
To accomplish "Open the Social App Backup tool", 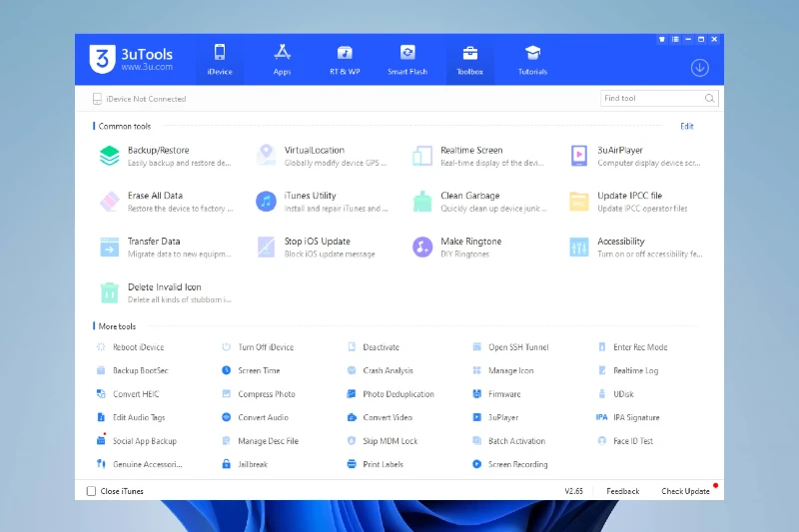I will click(137, 441).
